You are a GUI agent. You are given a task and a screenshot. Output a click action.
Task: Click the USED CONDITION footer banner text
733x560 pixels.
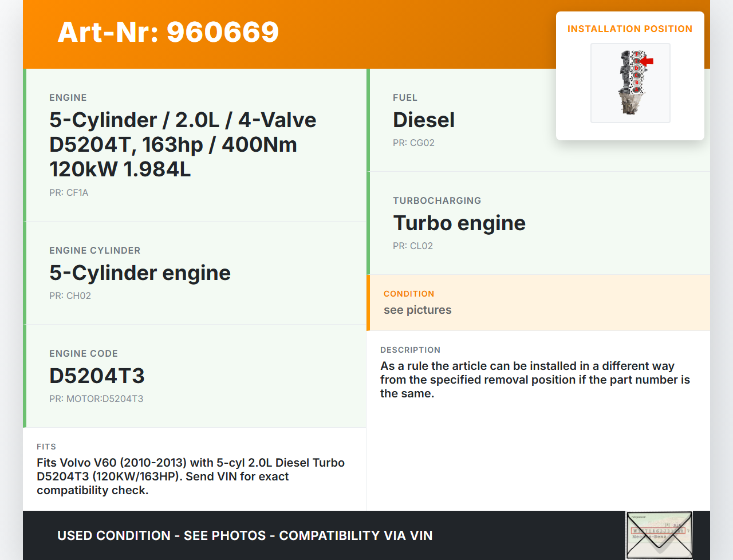pyautogui.click(x=245, y=536)
